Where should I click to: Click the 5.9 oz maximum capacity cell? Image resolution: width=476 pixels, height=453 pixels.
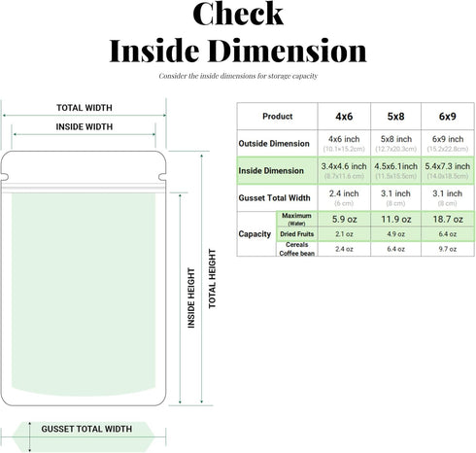[344, 220]
